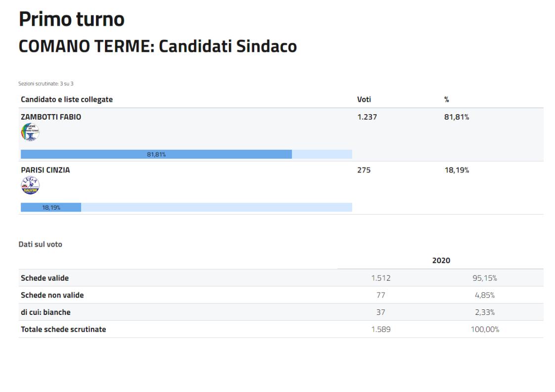Click the "Sezioni scrutinate: 3 su 3" text

[x=46, y=84]
